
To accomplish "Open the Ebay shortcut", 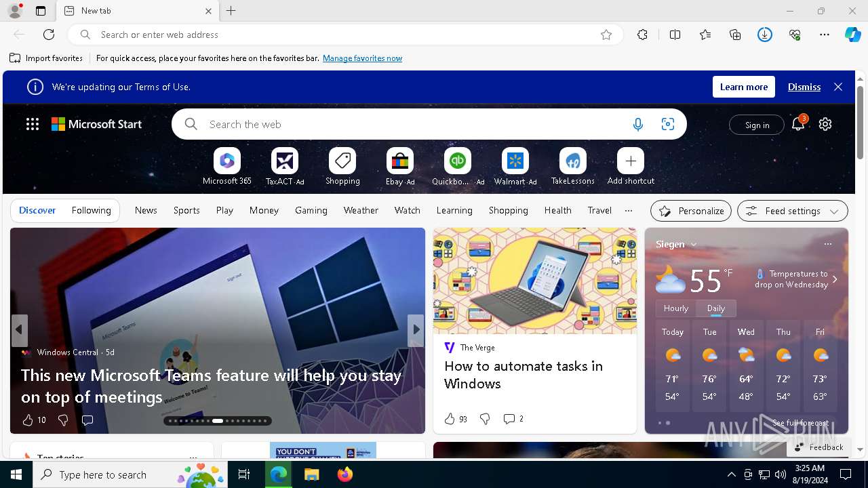I will pos(400,167).
